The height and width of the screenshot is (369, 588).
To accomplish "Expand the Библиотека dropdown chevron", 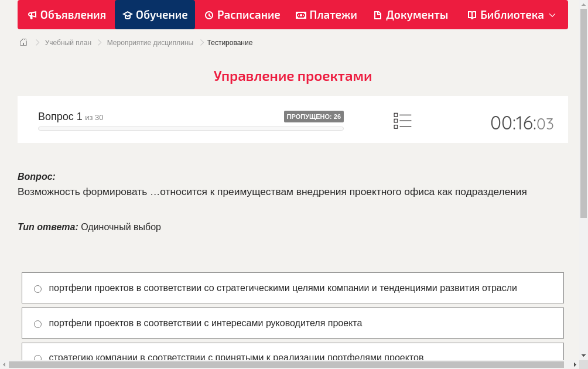I will (551, 15).
